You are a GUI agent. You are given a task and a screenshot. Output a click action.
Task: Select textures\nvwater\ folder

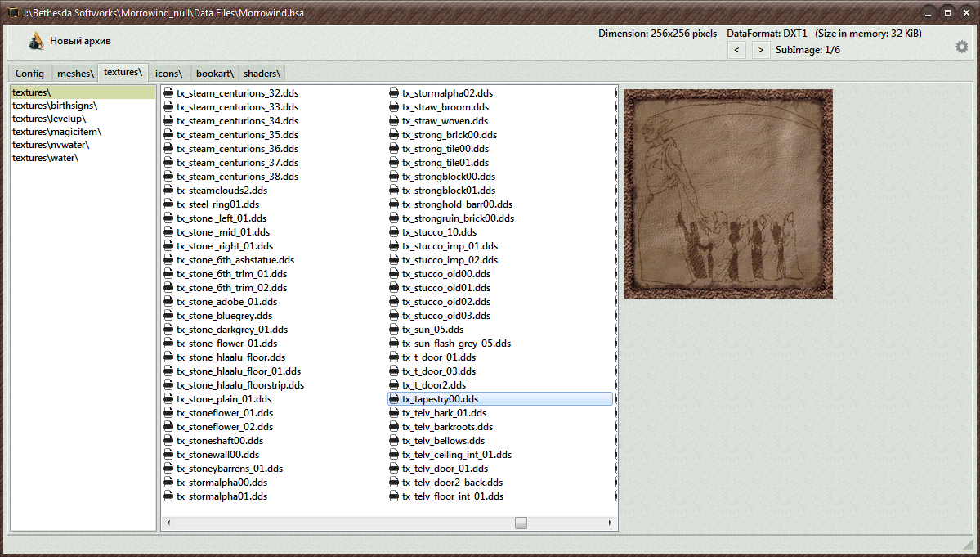coord(51,145)
